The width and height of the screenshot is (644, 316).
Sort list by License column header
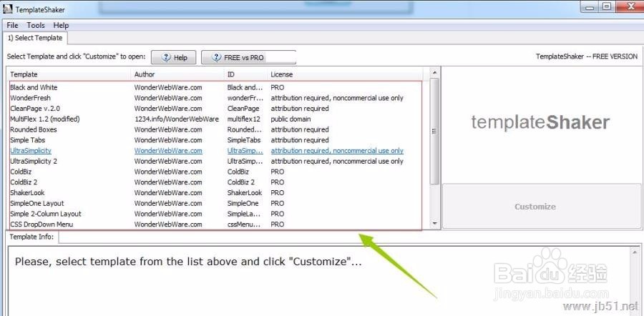click(x=345, y=74)
